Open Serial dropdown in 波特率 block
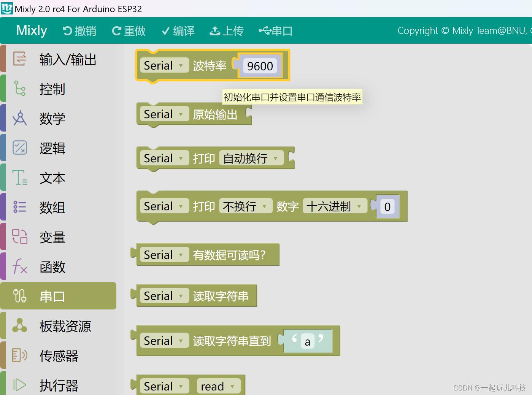 pos(164,65)
